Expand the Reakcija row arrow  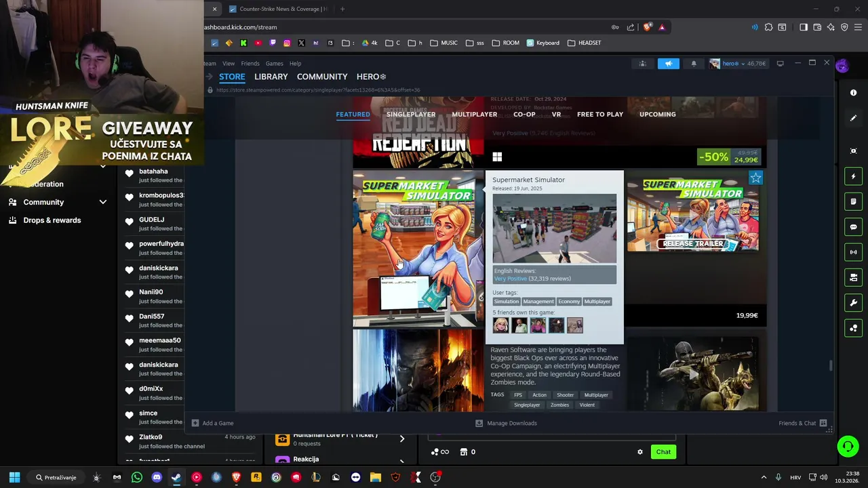(x=402, y=461)
